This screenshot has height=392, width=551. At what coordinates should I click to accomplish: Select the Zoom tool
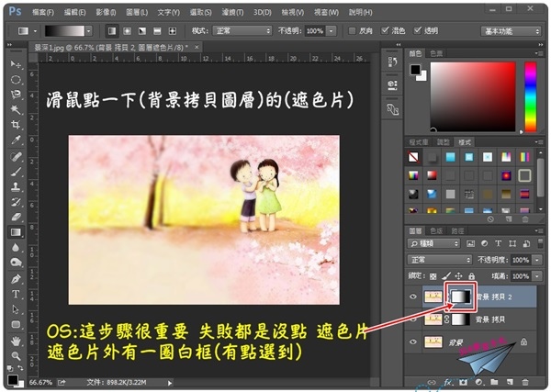pos(16,356)
